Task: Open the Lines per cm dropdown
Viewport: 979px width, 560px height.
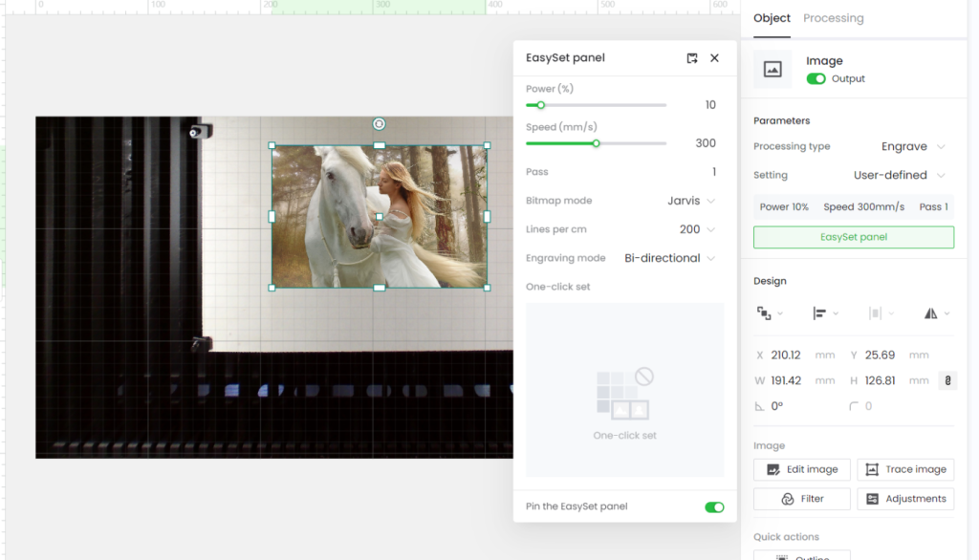Action: tap(697, 229)
